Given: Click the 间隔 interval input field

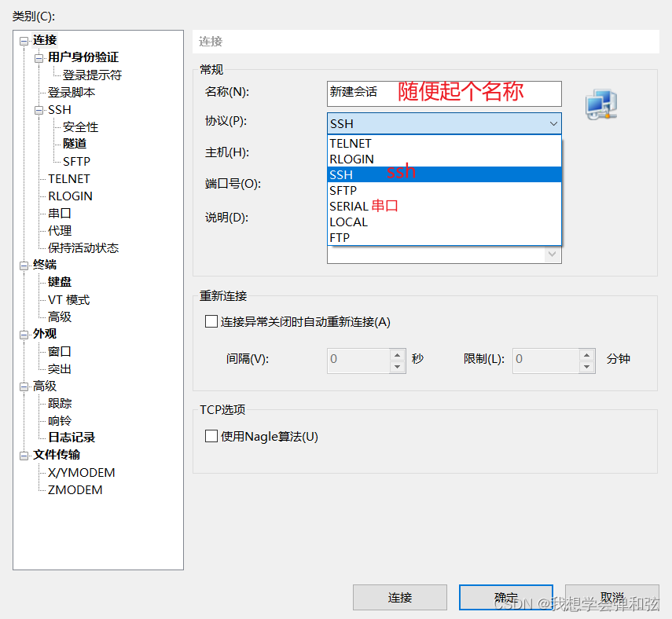Looking at the screenshot, I should point(358,361).
